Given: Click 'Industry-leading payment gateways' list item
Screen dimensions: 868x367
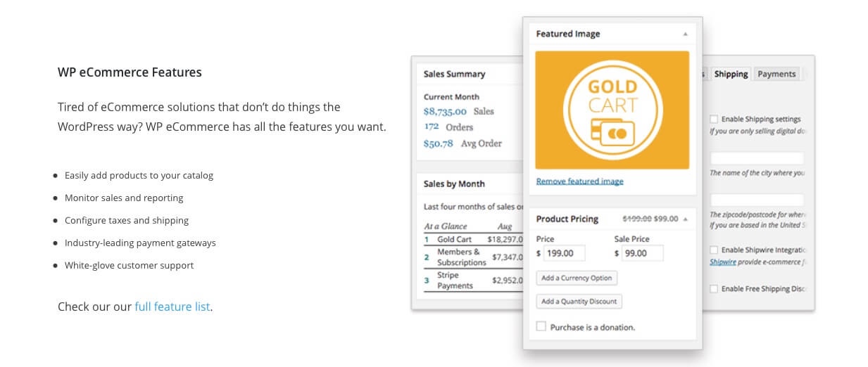Looking at the screenshot, I should coord(140,243).
